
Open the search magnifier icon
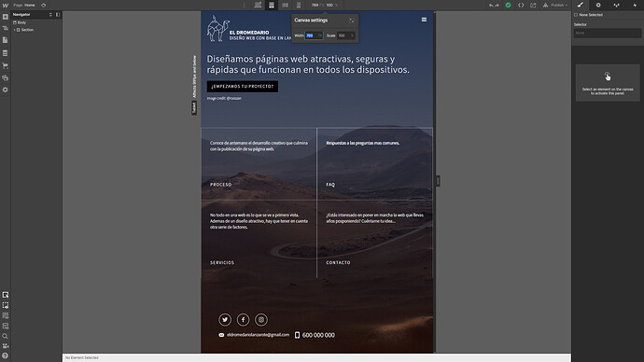pos(6,336)
